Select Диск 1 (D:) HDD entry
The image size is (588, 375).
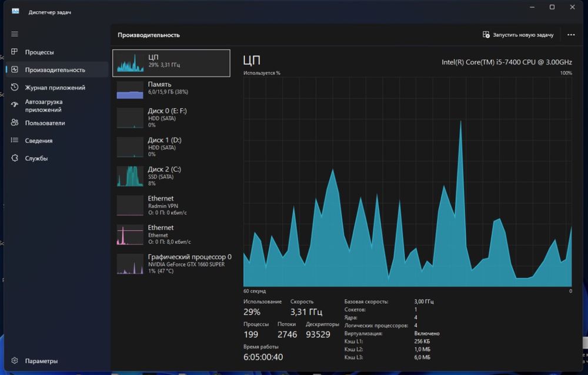171,147
